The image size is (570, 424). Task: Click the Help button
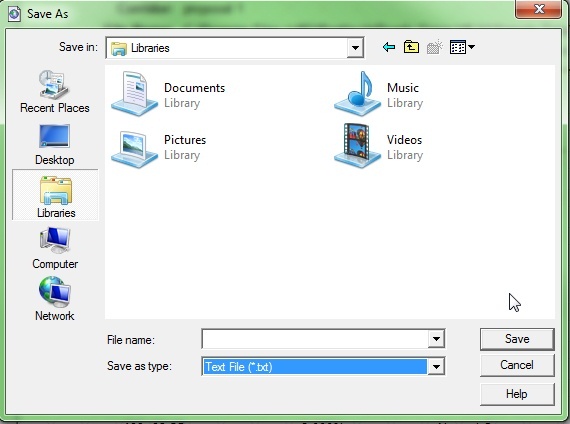(517, 394)
